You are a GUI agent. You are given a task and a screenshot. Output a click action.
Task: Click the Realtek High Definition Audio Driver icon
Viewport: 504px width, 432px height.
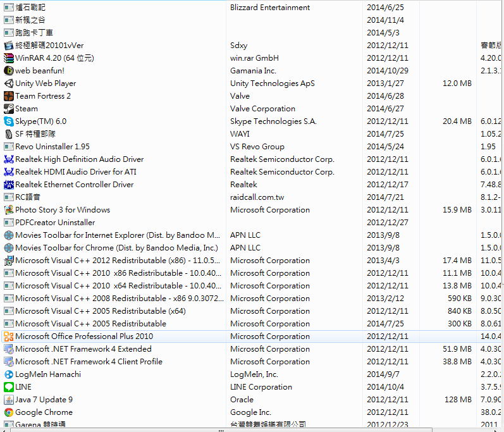tap(9, 159)
